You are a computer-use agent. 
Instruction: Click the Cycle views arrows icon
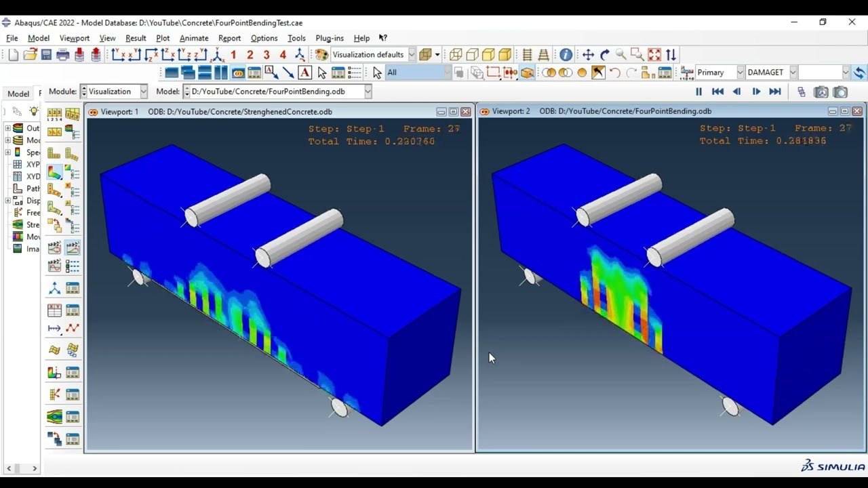[671, 55]
